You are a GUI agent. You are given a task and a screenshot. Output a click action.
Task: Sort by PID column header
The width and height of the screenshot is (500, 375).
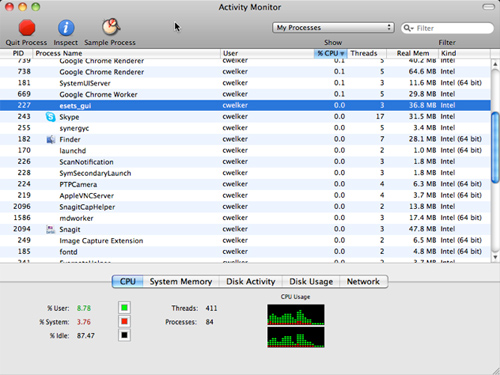coord(18,53)
